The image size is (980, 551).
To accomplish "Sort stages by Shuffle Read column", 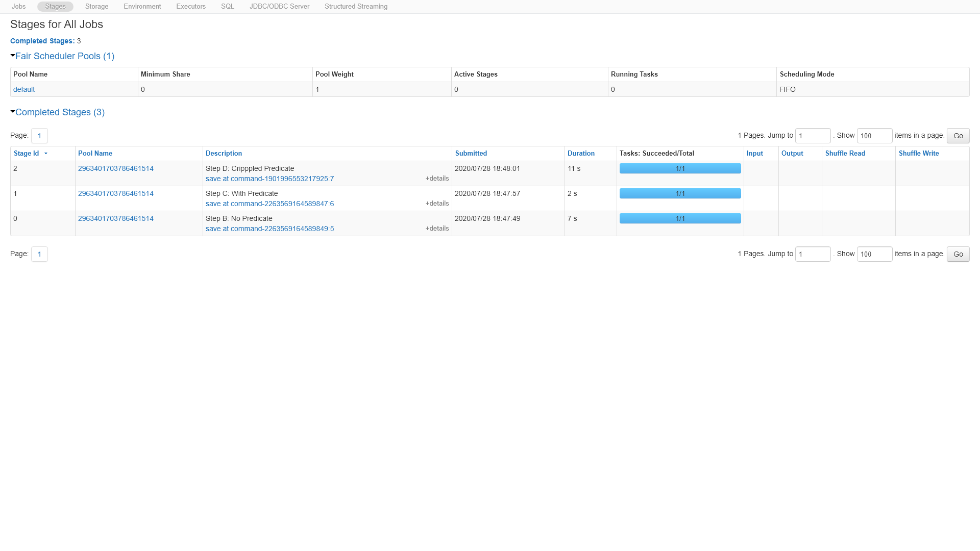I will 845,153.
